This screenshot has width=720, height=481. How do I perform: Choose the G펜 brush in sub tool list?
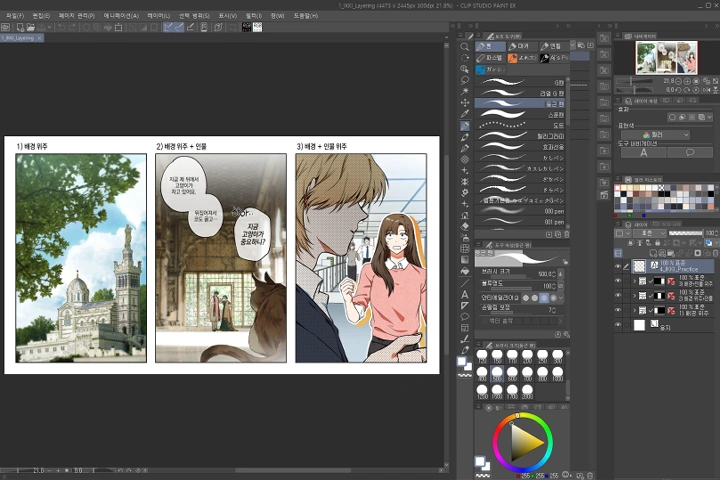tap(520, 82)
